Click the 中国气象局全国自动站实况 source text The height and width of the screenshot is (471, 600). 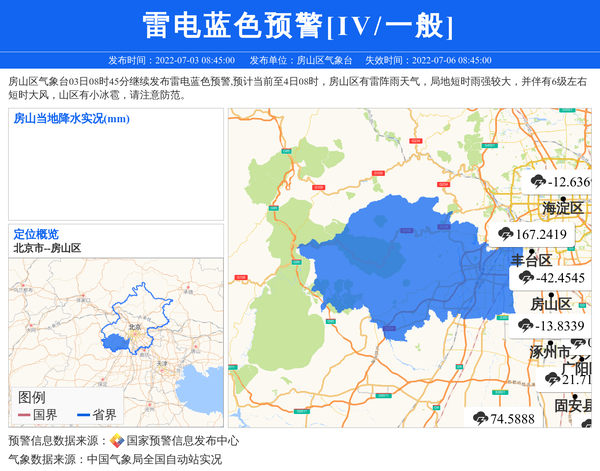154,460
